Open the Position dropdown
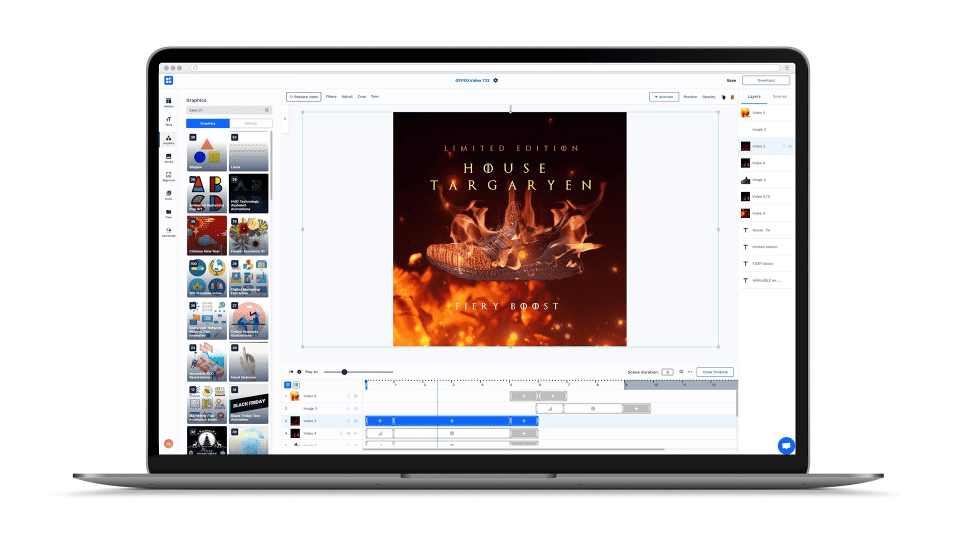The image size is (960, 540). (x=690, y=97)
